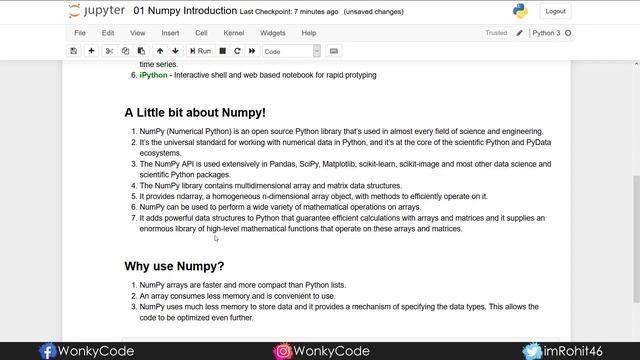Screen dimensions: 640x360
Task: Open the Widgets menu
Action: coord(273,33)
